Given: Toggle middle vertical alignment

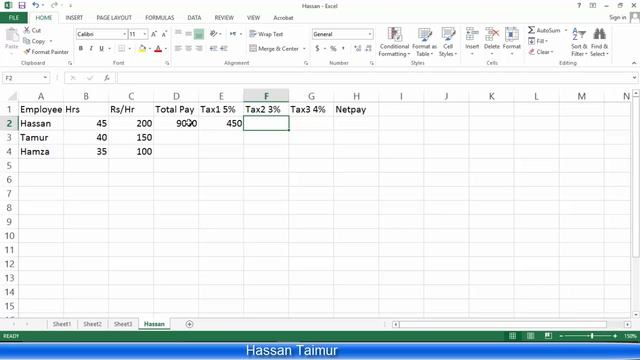Looking at the screenshot, I should tap(188, 34).
